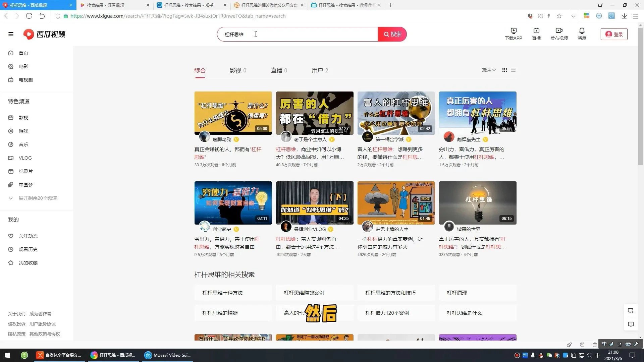Open the browser main menu icon
Viewport: 644px width, 362px height.
[x=635, y=16]
